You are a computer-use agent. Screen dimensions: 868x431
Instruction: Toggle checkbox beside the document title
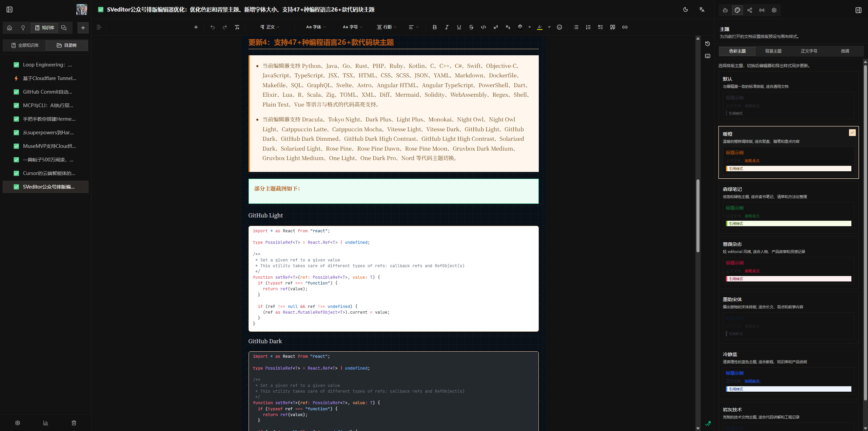point(101,9)
